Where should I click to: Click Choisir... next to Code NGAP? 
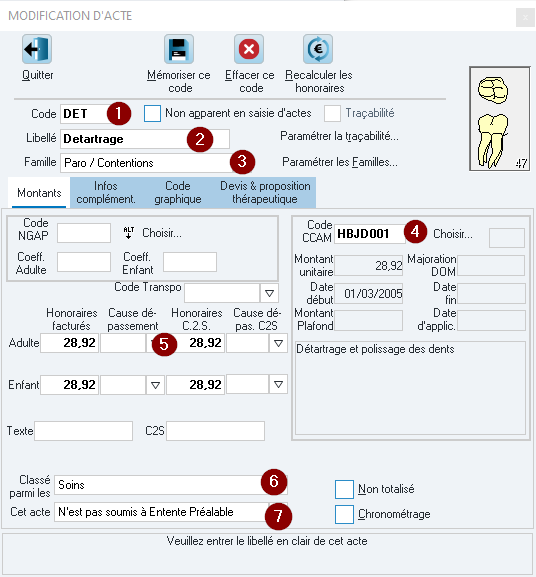[x=162, y=233]
